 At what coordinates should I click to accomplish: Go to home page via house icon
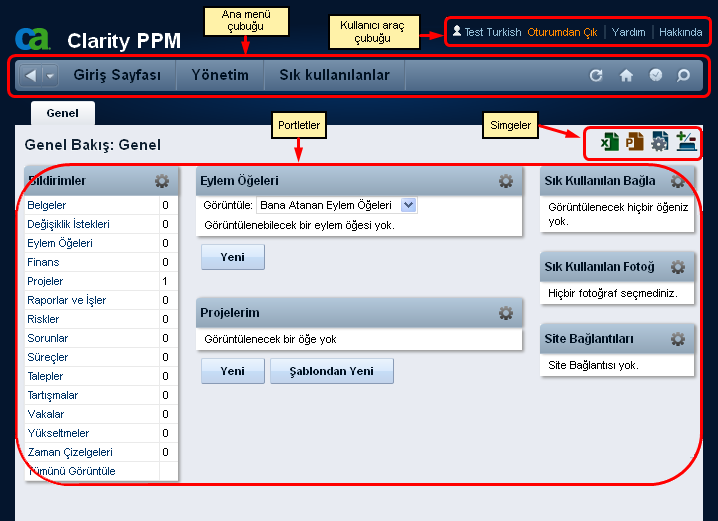(626, 75)
